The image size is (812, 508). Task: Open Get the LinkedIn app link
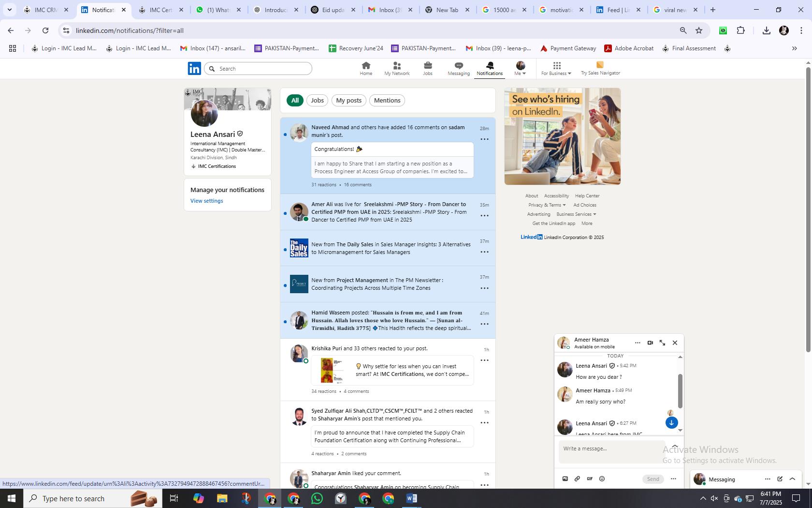[553, 224]
